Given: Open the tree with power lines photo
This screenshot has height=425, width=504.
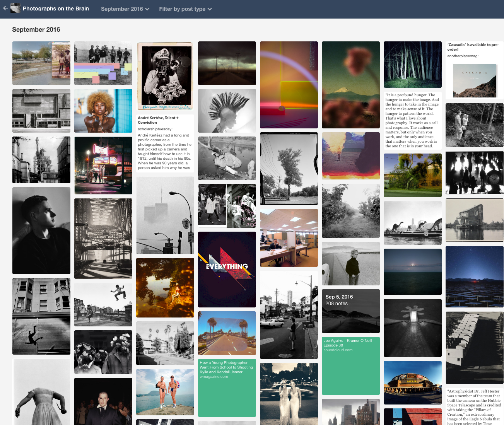Looking at the screenshot, I should tap(289, 169).
